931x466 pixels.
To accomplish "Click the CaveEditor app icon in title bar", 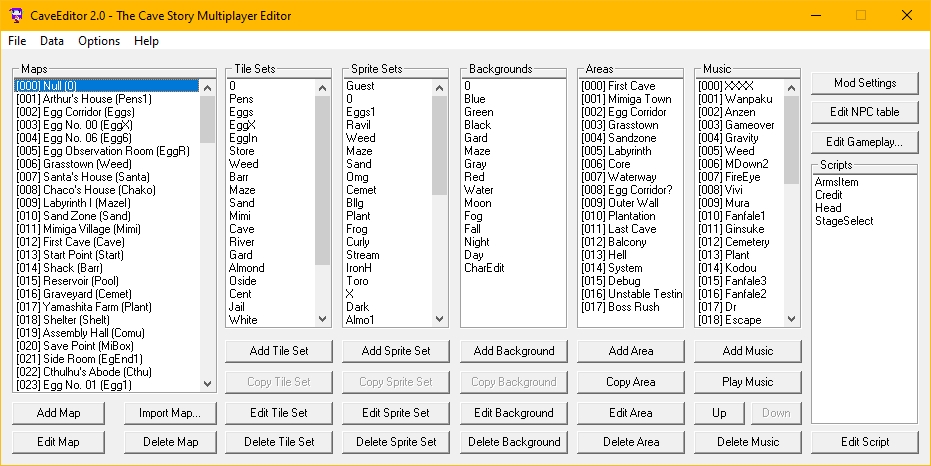I will (16, 15).
